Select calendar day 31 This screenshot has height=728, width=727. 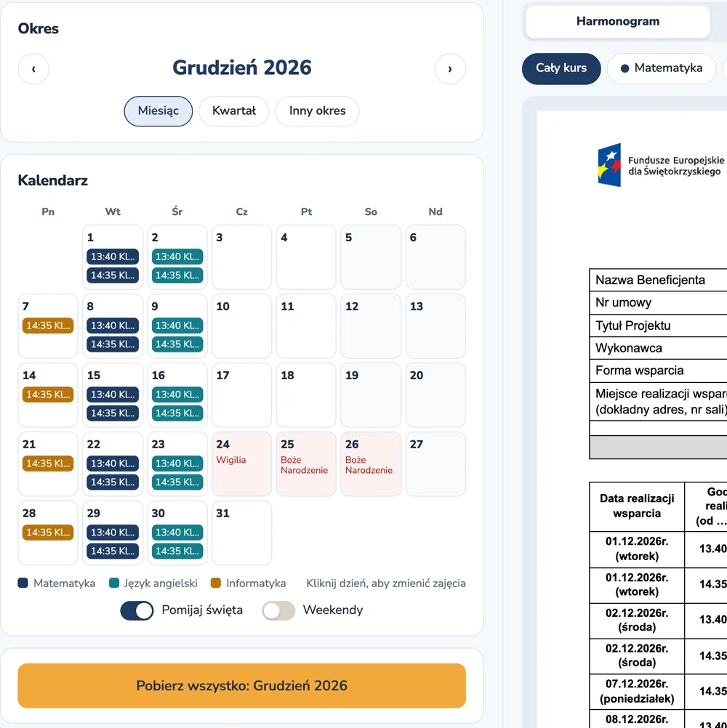pyautogui.click(x=241, y=533)
